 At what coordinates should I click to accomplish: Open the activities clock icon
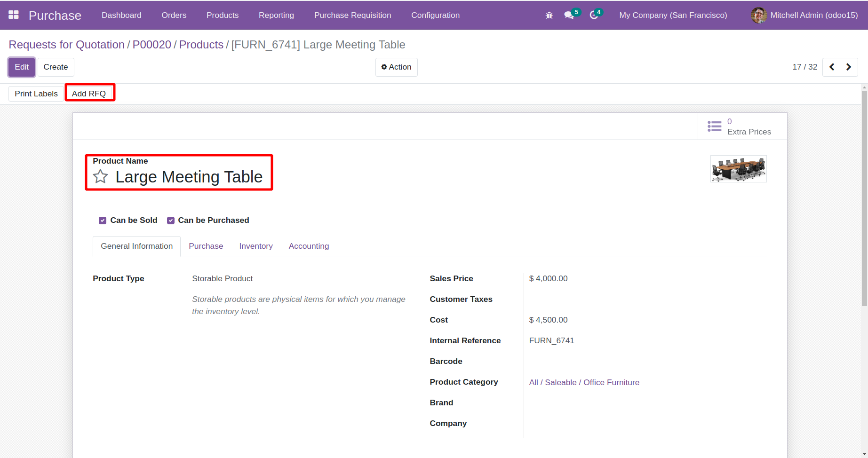594,15
